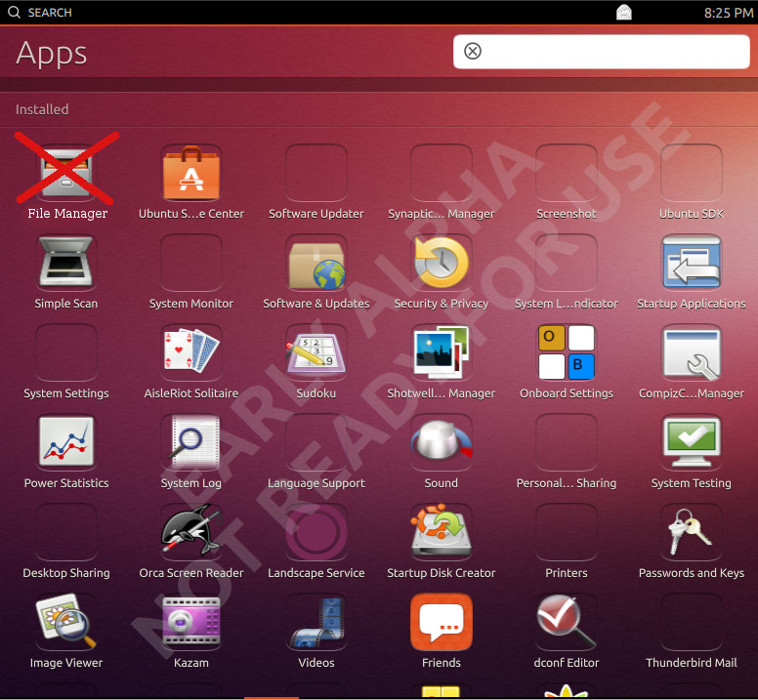Open Printers settings
The height and width of the screenshot is (700, 758).
point(567,532)
